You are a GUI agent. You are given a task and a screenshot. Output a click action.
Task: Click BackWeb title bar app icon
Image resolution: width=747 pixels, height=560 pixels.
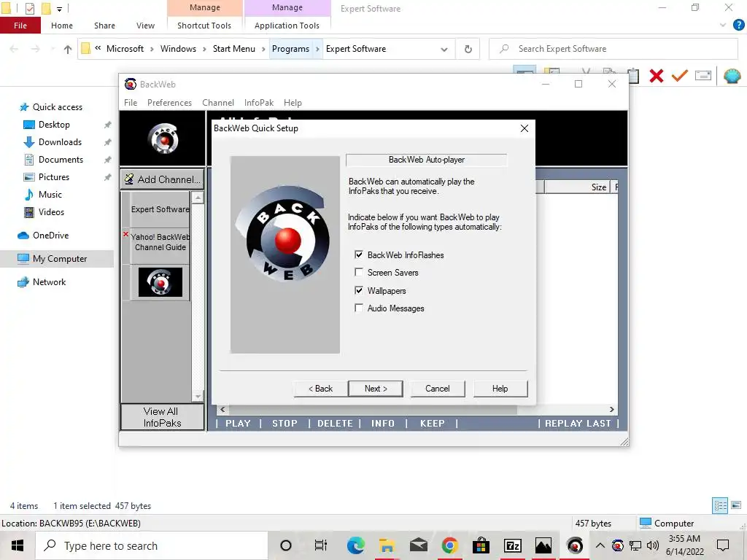(130, 85)
